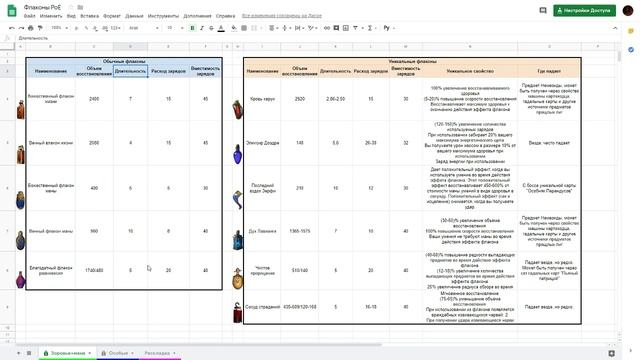The width and height of the screenshot is (640, 360).
Task: Undo the last action
Action: pyautogui.click(x=11, y=28)
